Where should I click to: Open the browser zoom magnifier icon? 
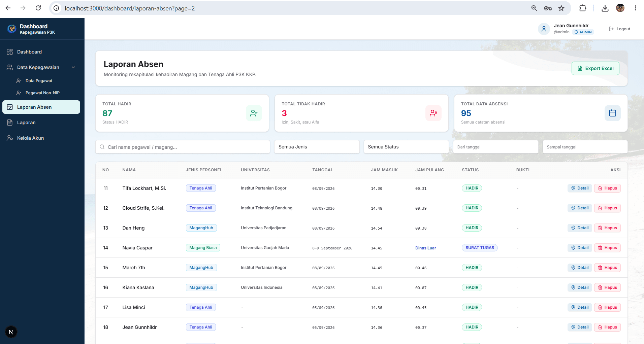[x=534, y=8]
